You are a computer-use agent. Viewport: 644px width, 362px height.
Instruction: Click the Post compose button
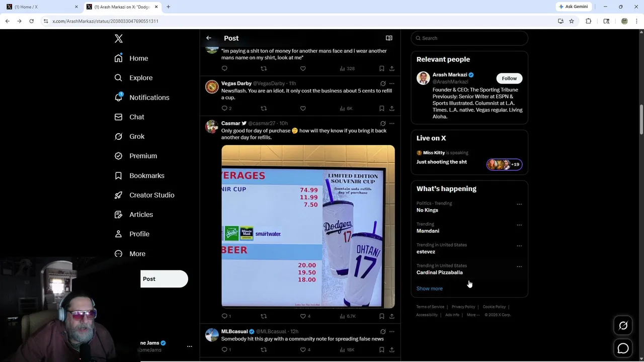coord(164,279)
